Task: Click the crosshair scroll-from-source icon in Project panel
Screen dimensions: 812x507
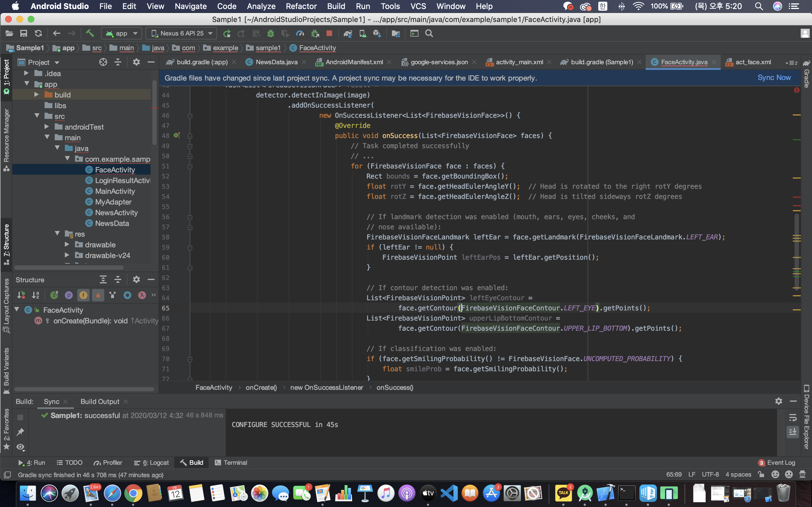Action: 103,62
